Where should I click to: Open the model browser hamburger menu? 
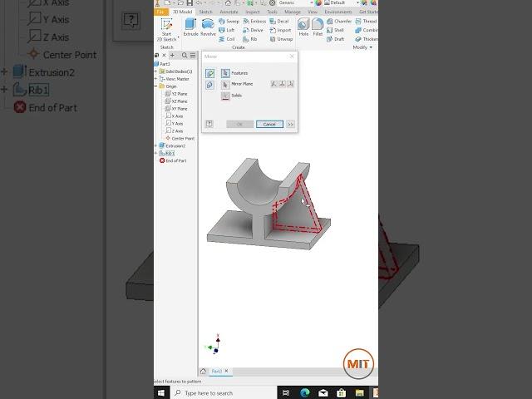pos(193,56)
